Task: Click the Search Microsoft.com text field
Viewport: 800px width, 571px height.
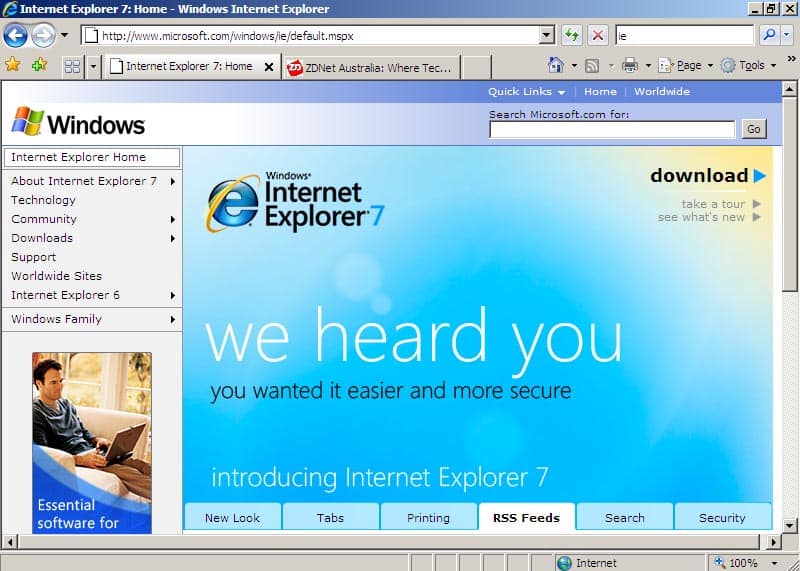Action: [x=612, y=129]
